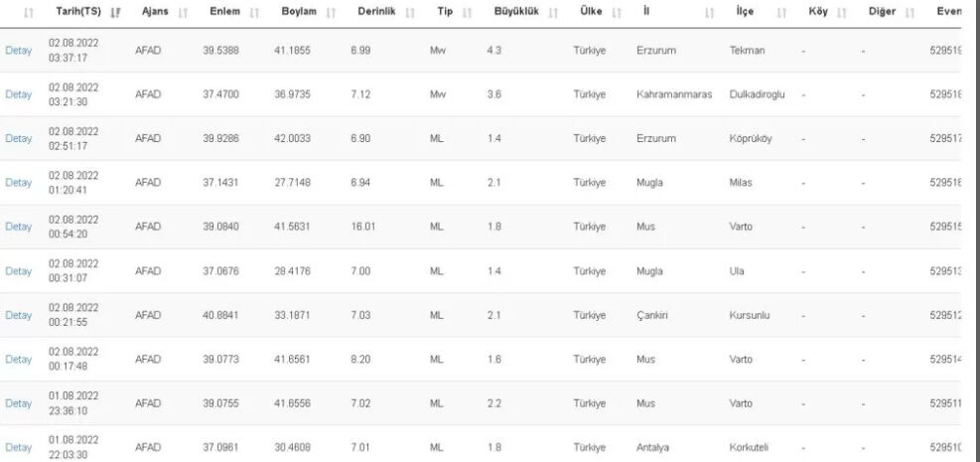The height and width of the screenshot is (462, 980).
Task: View Detay of Mugla Milas event
Action: [x=18, y=183]
